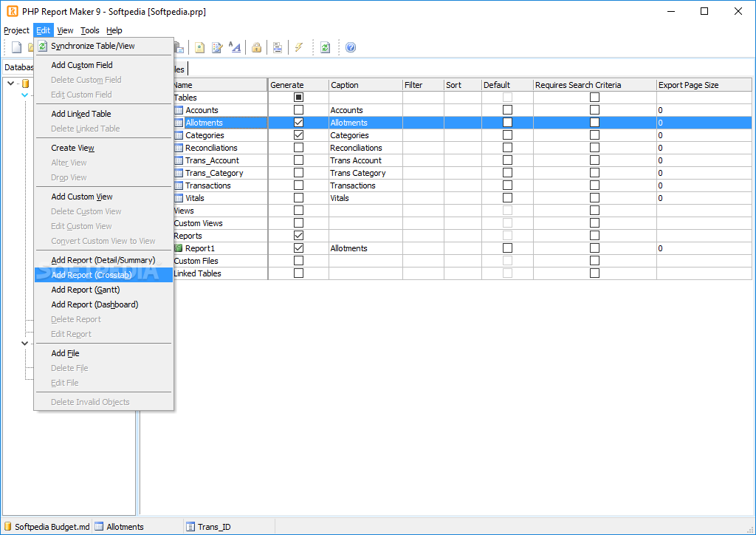The height and width of the screenshot is (535, 756).
Task: Enable Generate for Reconciliations row
Action: click(x=298, y=148)
